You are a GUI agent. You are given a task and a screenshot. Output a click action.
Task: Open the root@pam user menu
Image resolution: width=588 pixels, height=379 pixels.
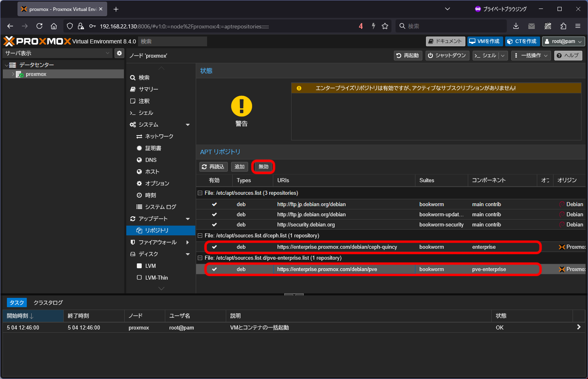(564, 41)
